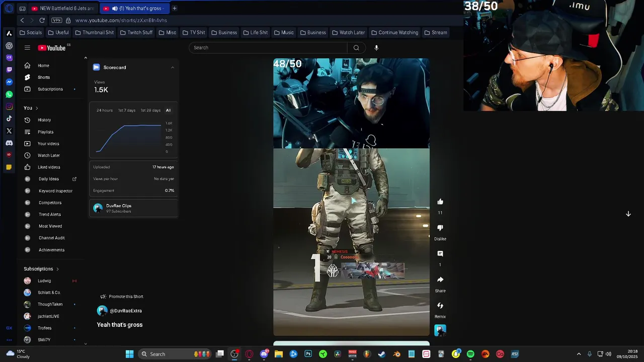Viewport: 644px width, 362px height.
Task: Click the search magnifier button
Action: [x=356, y=48]
